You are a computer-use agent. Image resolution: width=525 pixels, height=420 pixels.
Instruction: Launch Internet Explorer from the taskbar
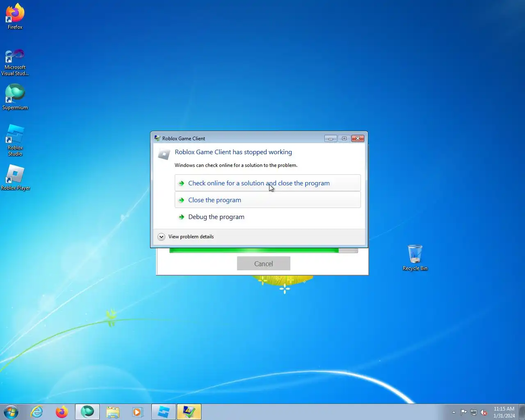[x=37, y=412]
